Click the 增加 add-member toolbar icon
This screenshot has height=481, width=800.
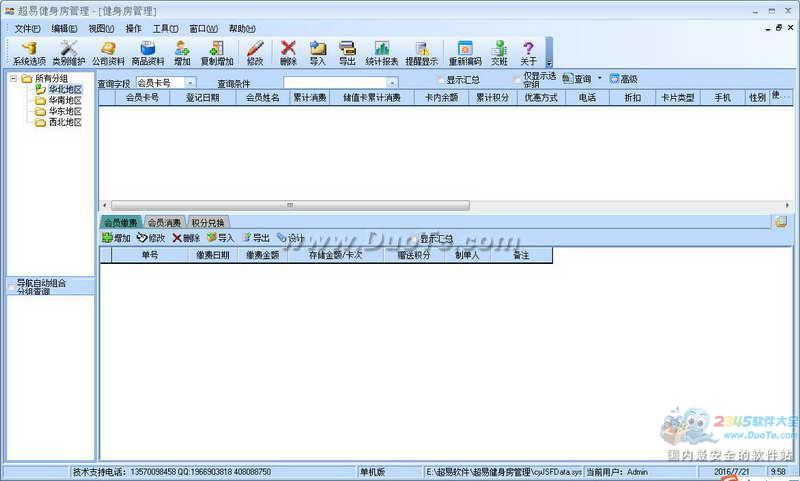[x=182, y=53]
